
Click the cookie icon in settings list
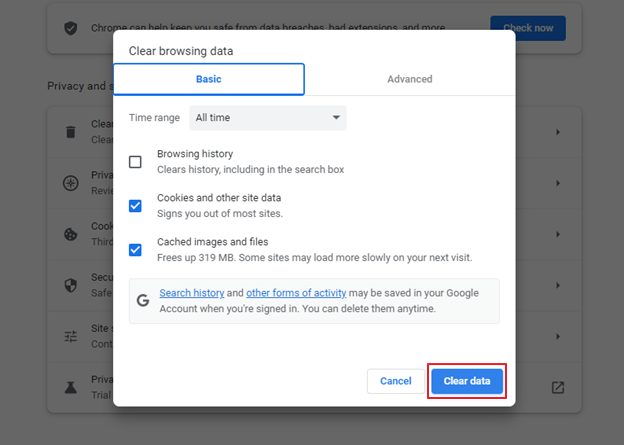coord(71,234)
